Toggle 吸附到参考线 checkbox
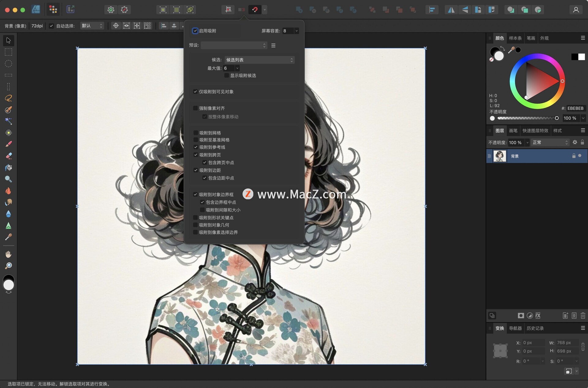Screen dimensions: 588x388 point(195,147)
